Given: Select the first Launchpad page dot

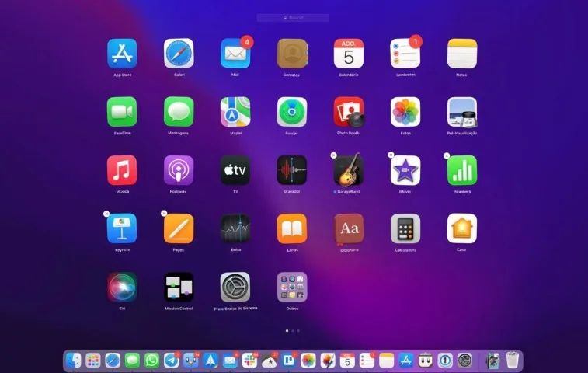Looking at the screenshot, I should 287,330.
